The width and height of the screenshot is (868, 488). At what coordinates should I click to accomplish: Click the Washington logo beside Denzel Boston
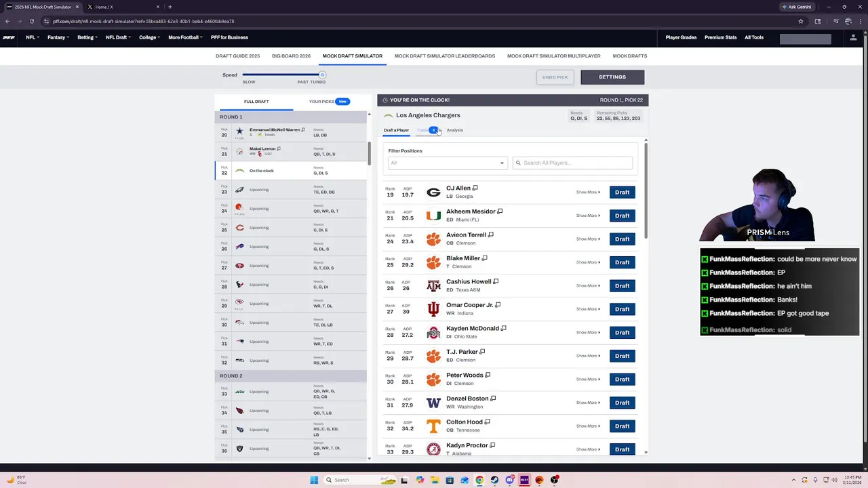tap(433, 403)
